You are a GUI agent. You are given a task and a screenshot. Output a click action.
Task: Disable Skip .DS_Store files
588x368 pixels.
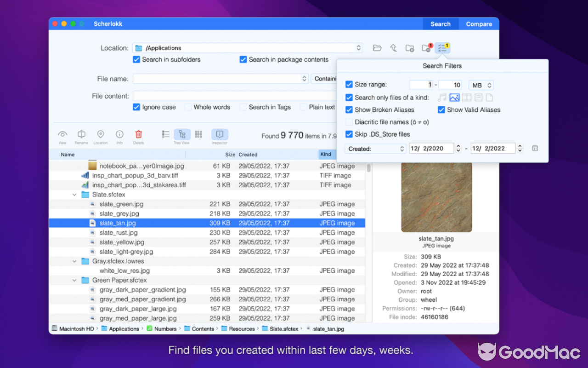pos(349,134)
